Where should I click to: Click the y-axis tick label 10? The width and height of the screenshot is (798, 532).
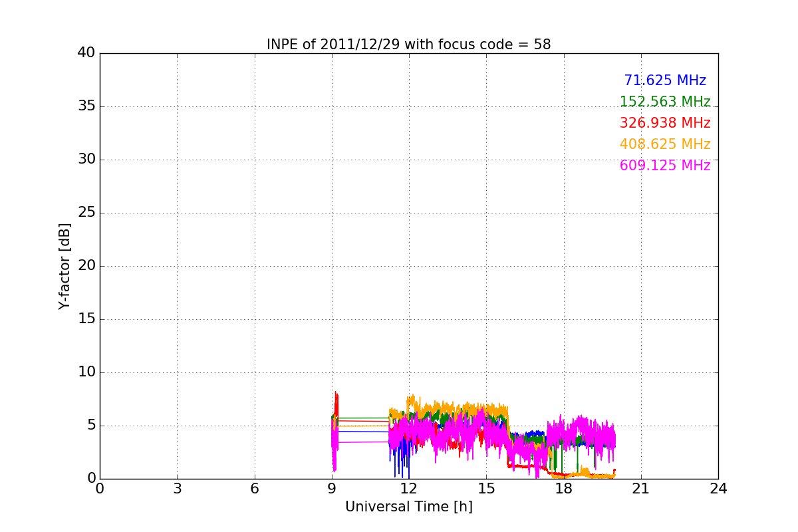tap(86, 372)
